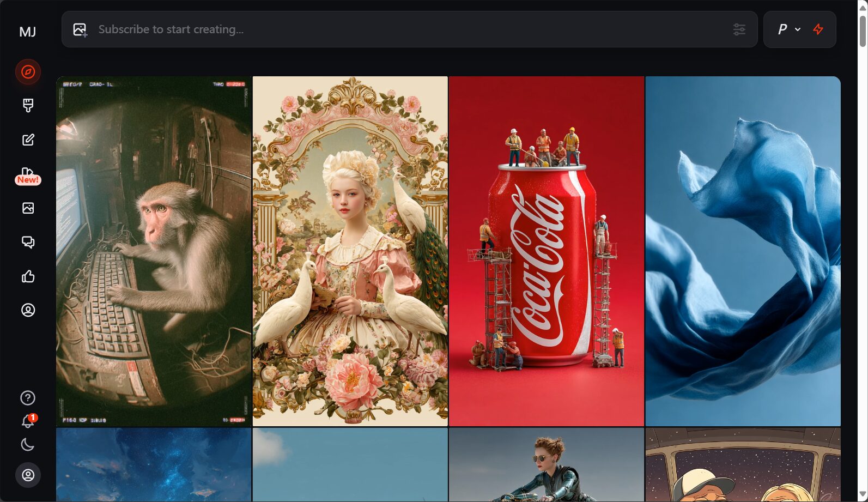Open the flowing blue fabric image

click(x=743, y=251)
